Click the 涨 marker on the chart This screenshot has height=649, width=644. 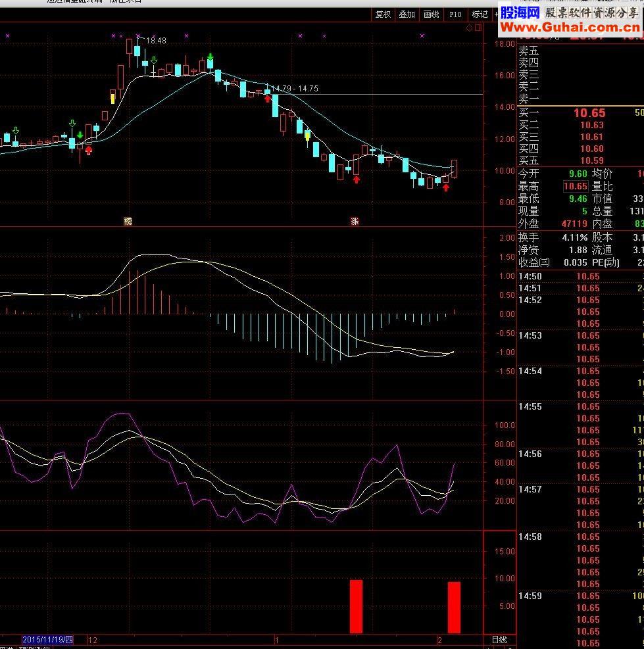[355, 221]
